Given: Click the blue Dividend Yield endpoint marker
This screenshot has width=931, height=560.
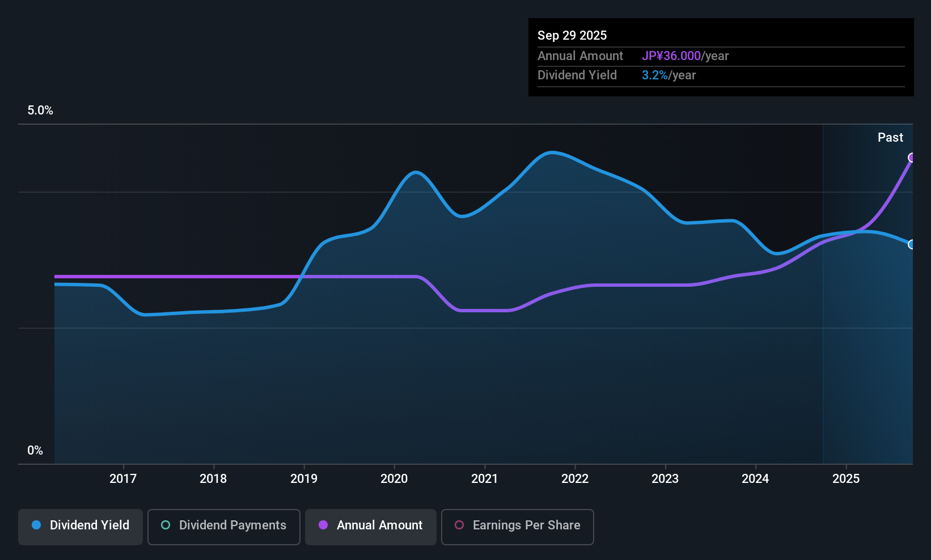Looking at the screenshot, I should tap(911, 244).
